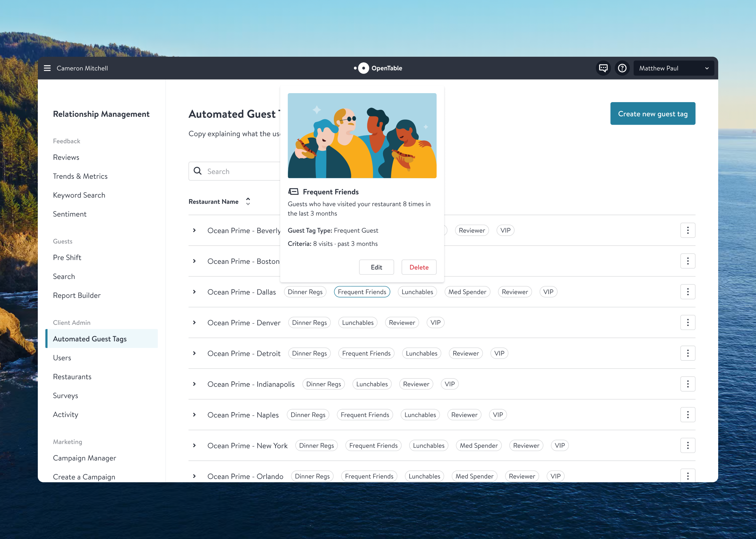The width and height of the screenshot is (756, 539).
Task: Expand the Ocean Prime Indianapolis row
Action: pyautogui.click(x=195, y=384)
